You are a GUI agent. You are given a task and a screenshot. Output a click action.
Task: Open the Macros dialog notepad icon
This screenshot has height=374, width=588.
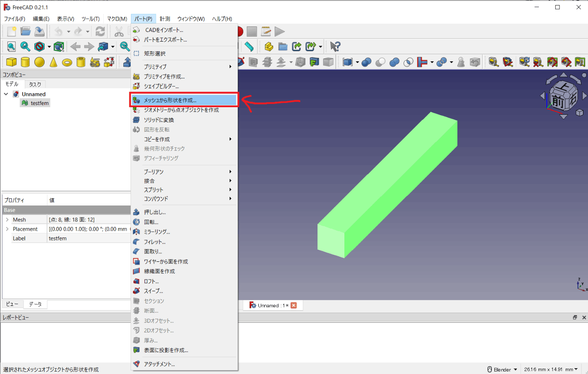pos(265,32)
